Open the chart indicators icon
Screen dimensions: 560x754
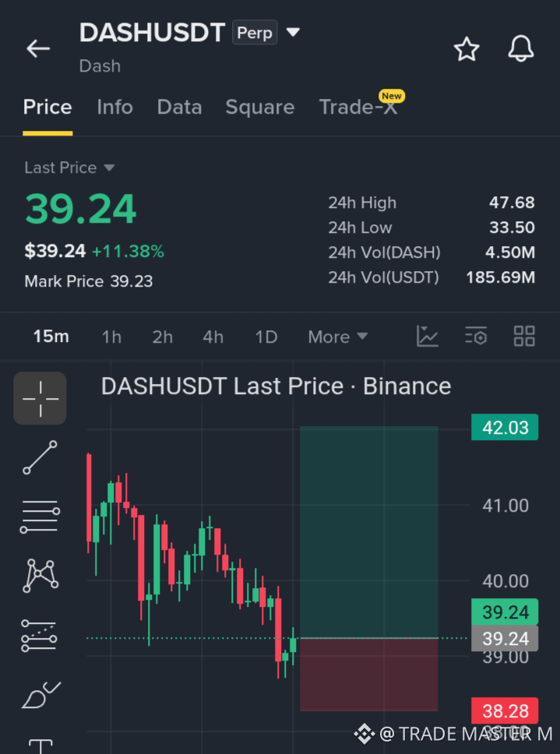[x=428, y=336]
